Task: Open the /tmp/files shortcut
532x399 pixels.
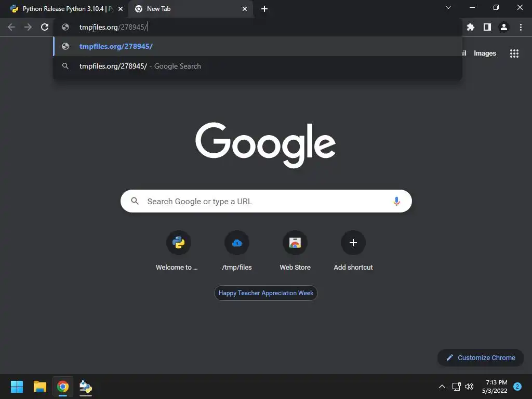Action: tap(237, 251)
